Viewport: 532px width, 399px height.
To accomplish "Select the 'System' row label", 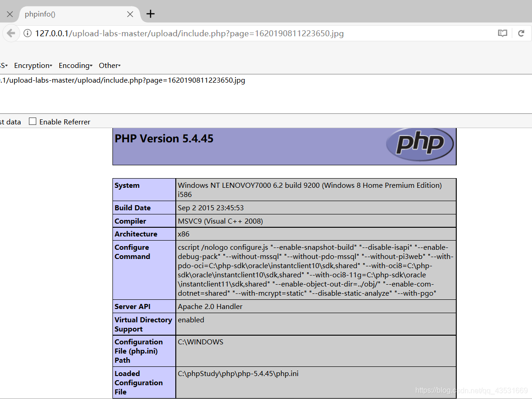I will 127,185.
